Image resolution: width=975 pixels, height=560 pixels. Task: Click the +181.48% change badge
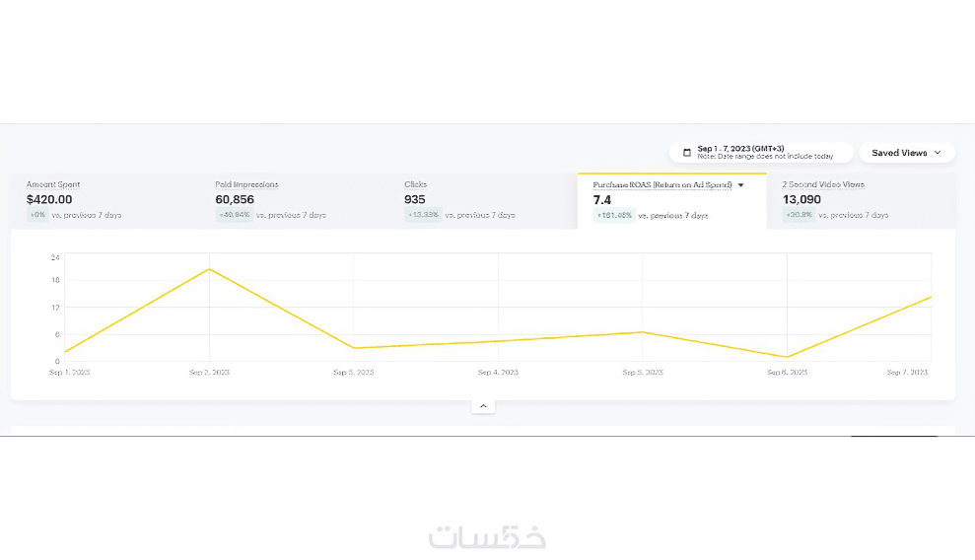613,215
